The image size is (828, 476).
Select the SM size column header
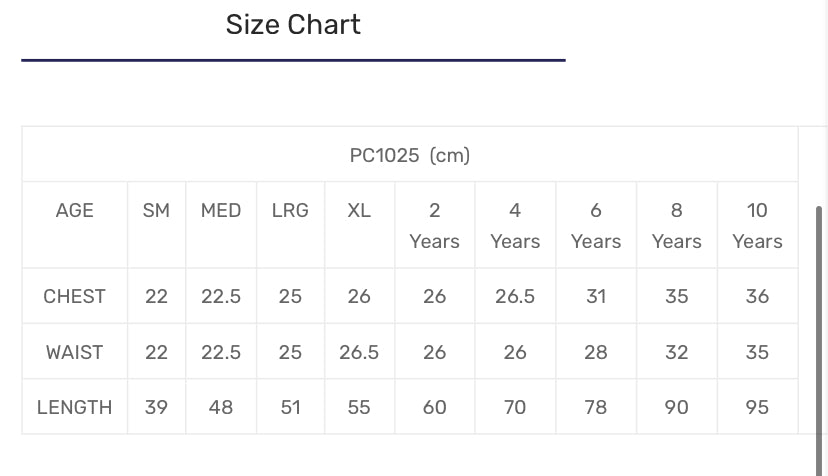pos(156,210)
